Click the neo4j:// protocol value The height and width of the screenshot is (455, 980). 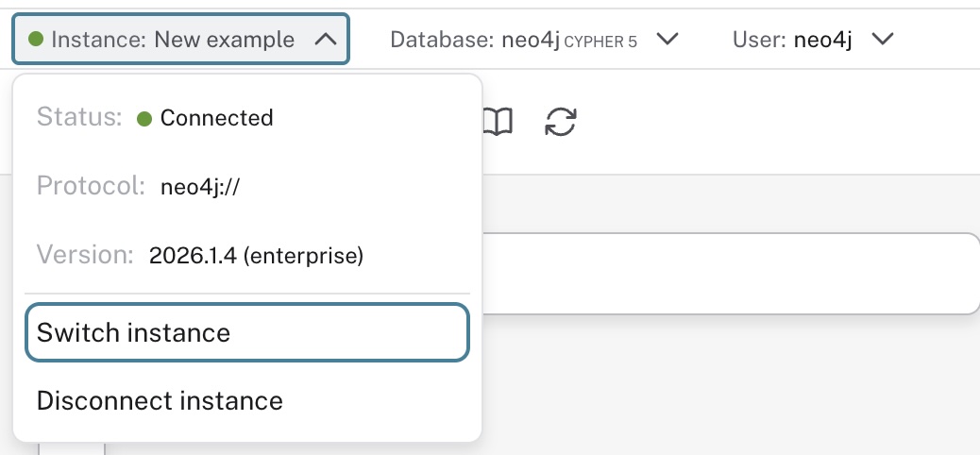coord(200,187)
